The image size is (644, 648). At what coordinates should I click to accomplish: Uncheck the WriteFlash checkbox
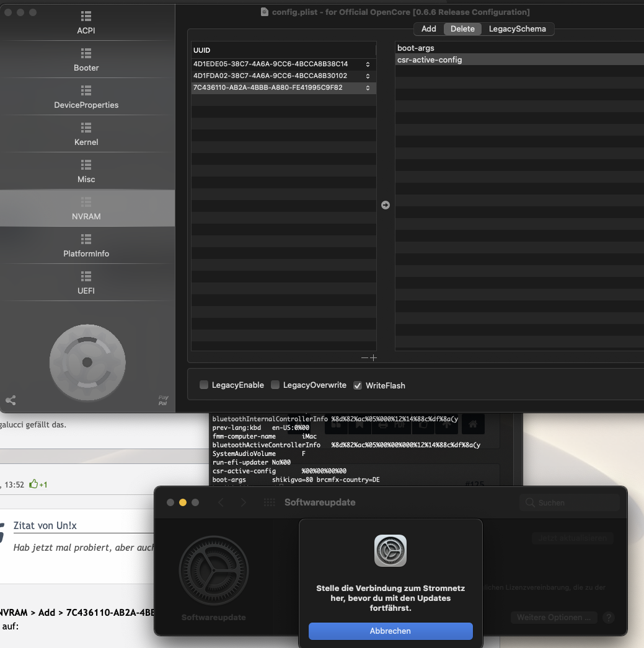tap(358, 385)
